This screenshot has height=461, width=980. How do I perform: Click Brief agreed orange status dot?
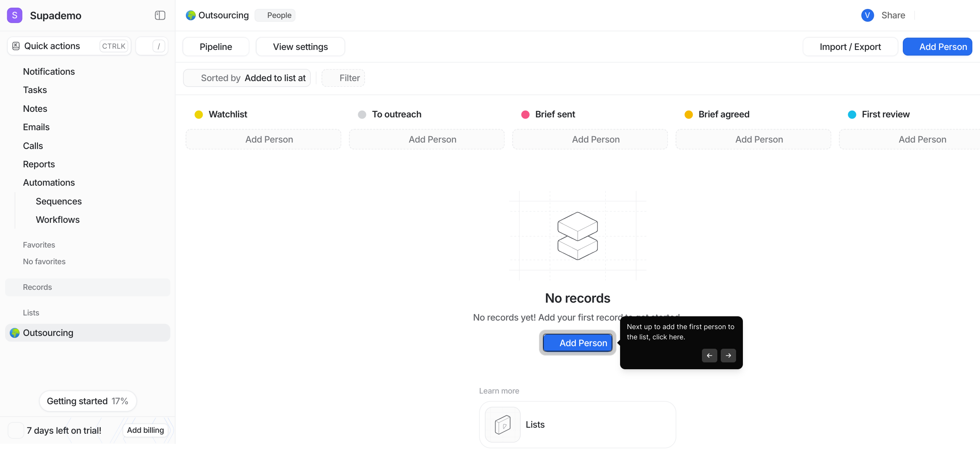pyautogui.click(x=689, y=114)
